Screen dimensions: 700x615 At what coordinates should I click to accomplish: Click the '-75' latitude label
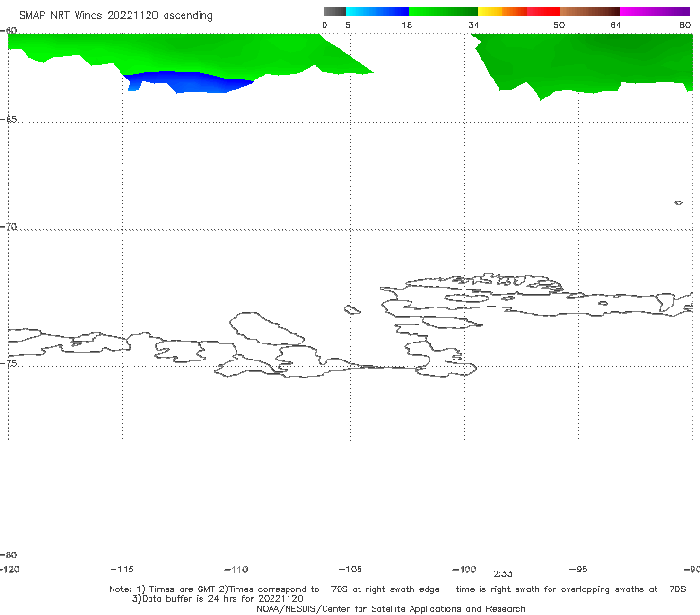pos(9,363)
